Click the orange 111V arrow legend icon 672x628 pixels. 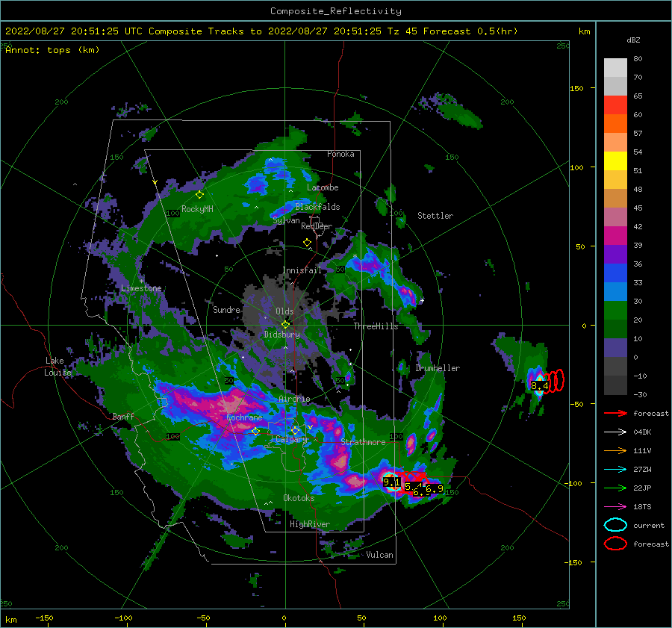(x=615, y=450)
